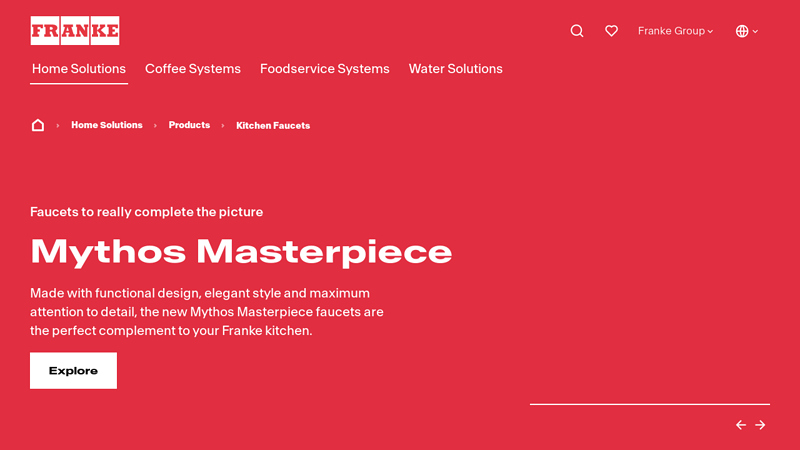Viewport: 800px width, 450px height.
Task: Click the home icon in the breadcrumb
Action: coord(38,125)
